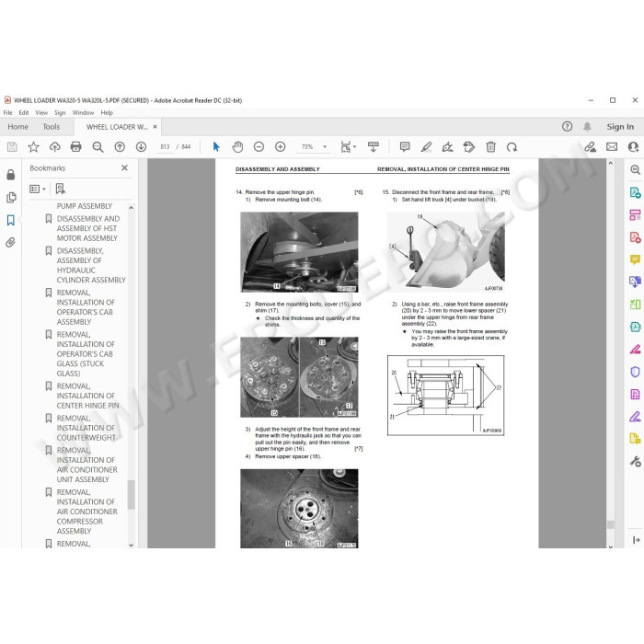This screenshot has height=644, width=644.
Task: Open bookmark Disassembly of Hydraulic Cylinder Assembly
Action: pos(91,265)
